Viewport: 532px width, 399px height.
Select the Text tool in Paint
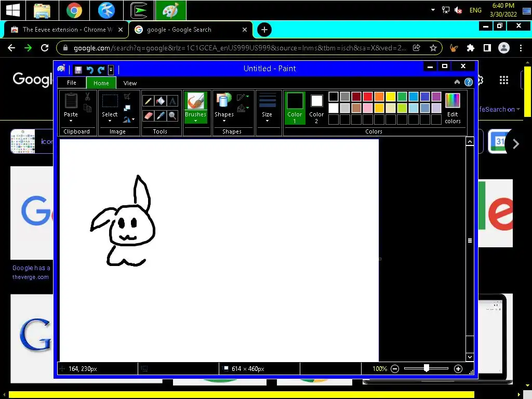(172, 101)
